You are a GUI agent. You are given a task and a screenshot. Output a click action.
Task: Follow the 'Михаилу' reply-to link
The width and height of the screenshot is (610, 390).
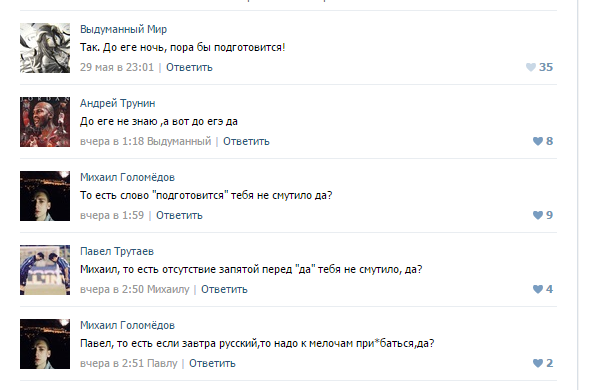pyautogui.click(x=168, y=289)
